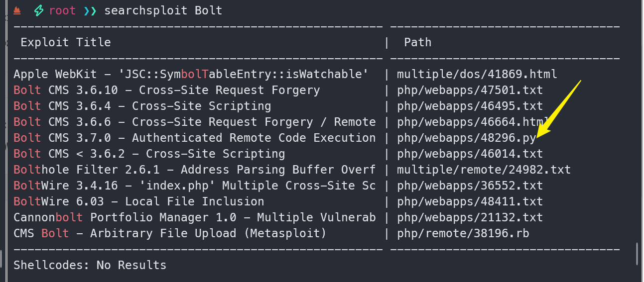Click the php/remote/38196.rb path
This screenshot has height=282, width=644.
463,233
